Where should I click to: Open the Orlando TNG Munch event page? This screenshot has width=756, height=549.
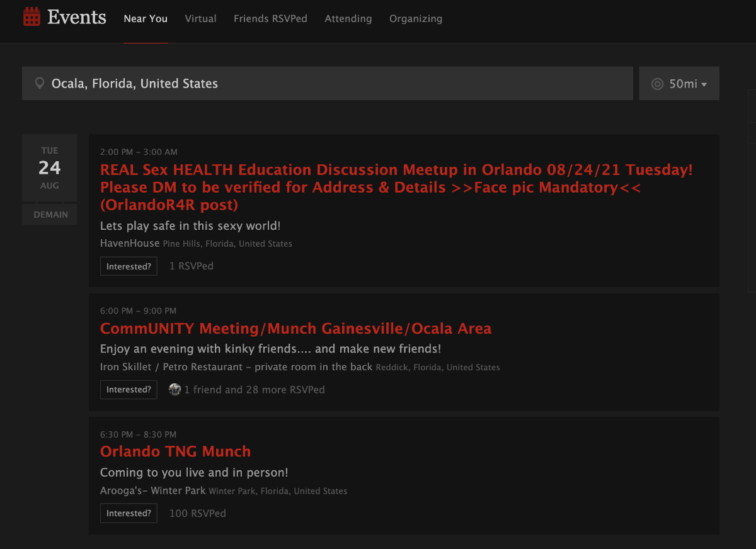[x=175, y=451]
